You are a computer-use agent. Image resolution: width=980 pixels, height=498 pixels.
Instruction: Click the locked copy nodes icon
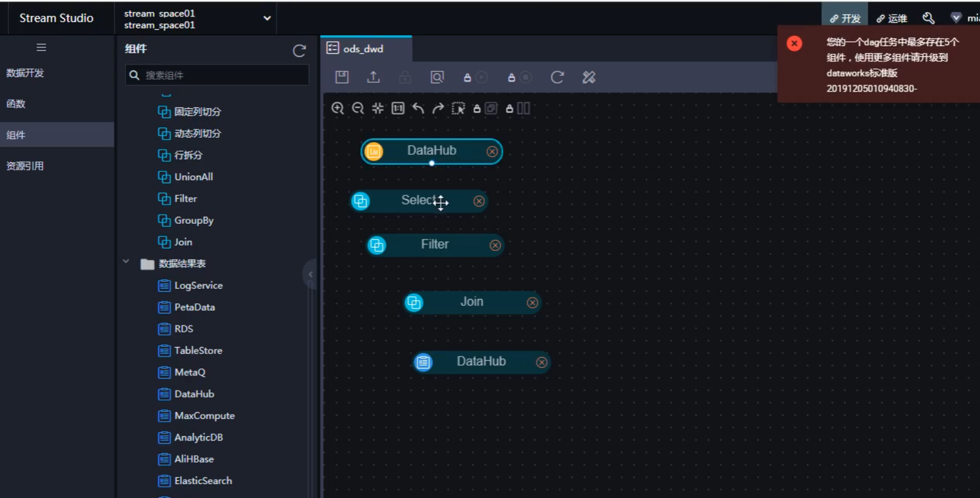coord(485,108)
